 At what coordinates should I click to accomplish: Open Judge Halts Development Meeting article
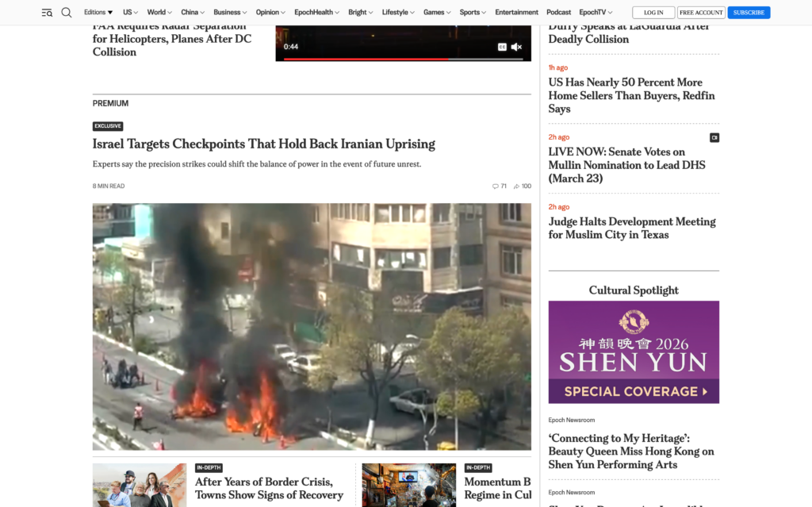pos(631,228)
